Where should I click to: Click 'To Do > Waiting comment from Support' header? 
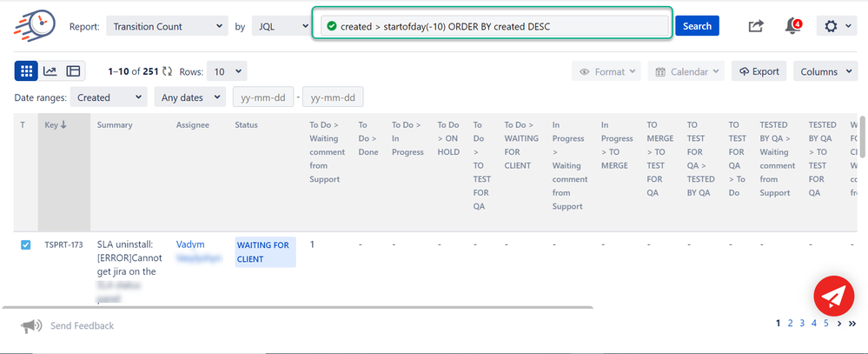tap(328, 152)
